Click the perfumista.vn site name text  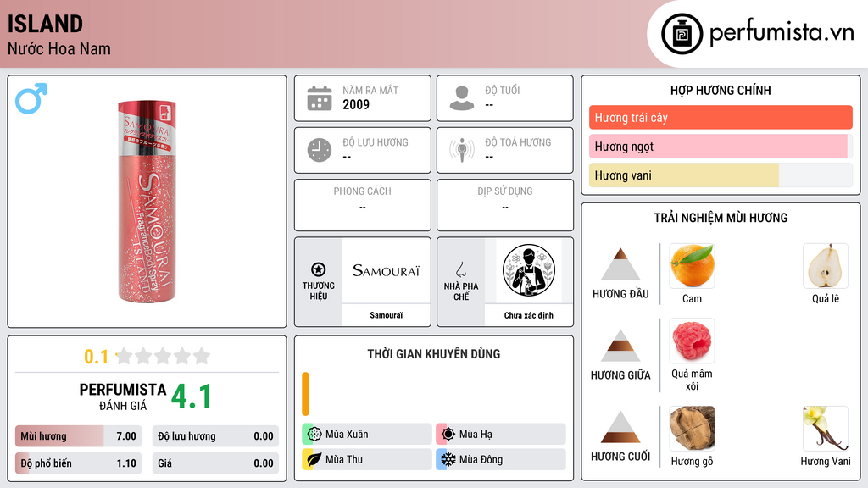(782, 31)
